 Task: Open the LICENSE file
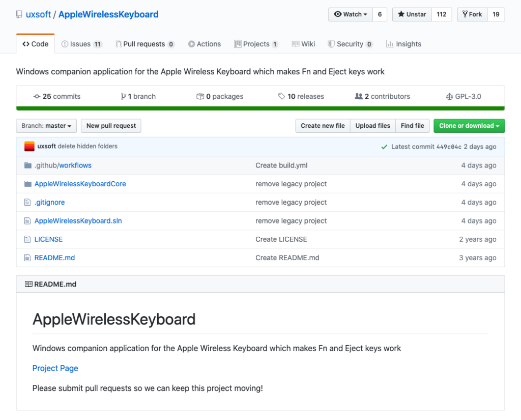(48, 239)
